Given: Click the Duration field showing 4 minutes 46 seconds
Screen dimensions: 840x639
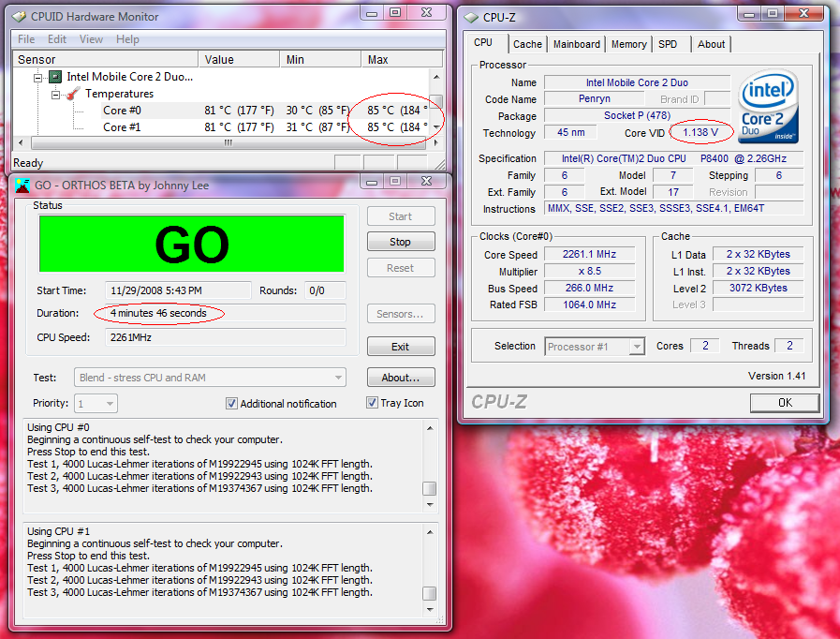Looking at the screenshot, I should (x=226, y=313).
